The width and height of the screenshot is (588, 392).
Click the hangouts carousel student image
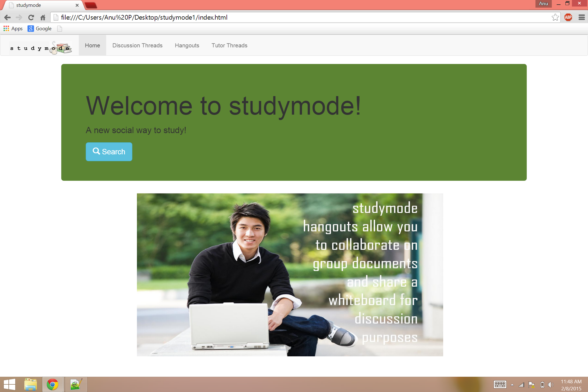[x=290, y=275]
